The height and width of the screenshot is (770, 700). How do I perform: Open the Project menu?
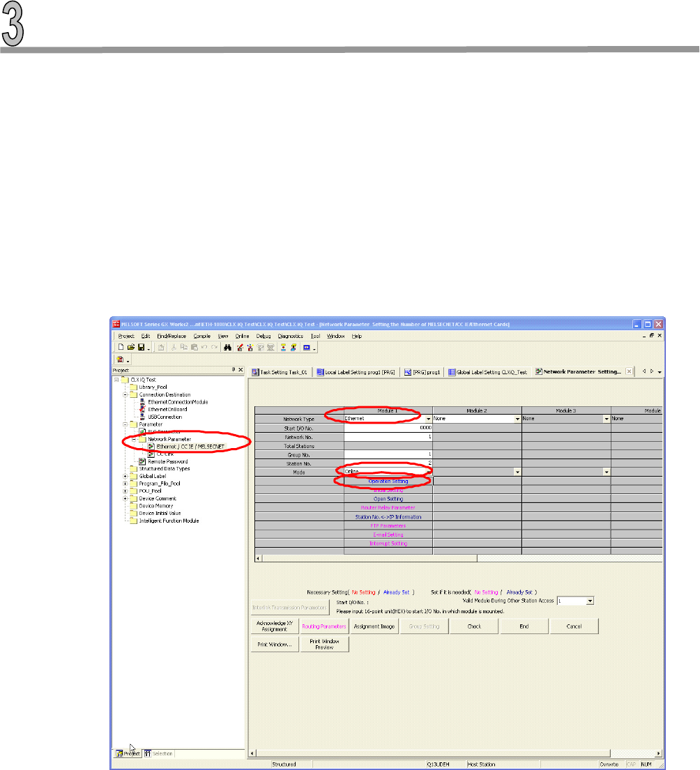(x=126, y=337)
